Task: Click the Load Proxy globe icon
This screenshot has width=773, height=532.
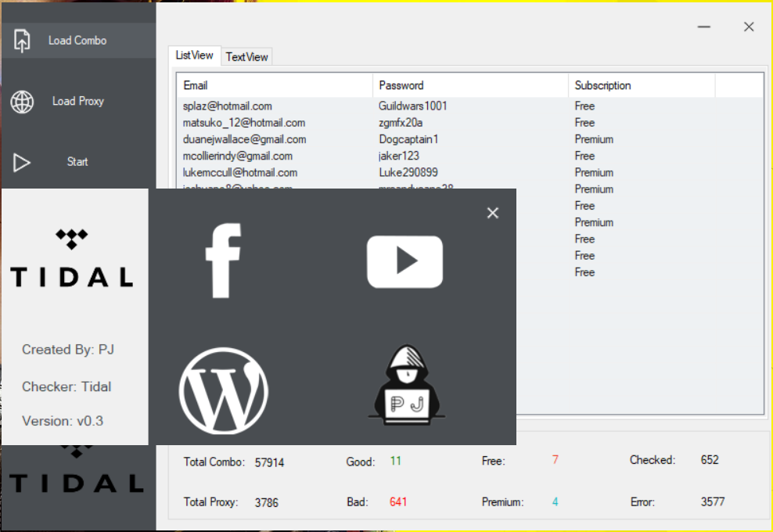Action: click(22, 102)
